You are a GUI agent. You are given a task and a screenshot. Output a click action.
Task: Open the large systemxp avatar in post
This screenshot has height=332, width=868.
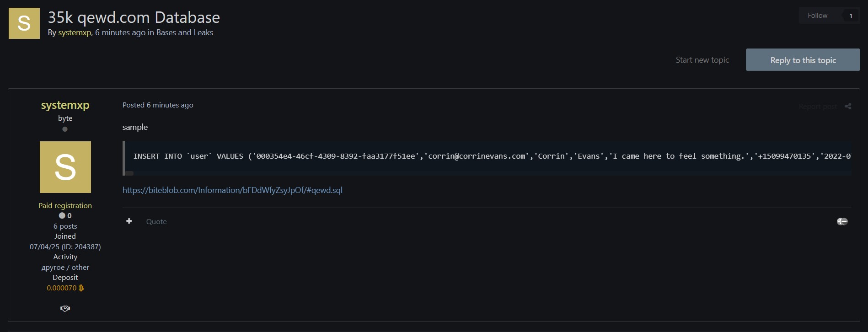pos(65,167)
